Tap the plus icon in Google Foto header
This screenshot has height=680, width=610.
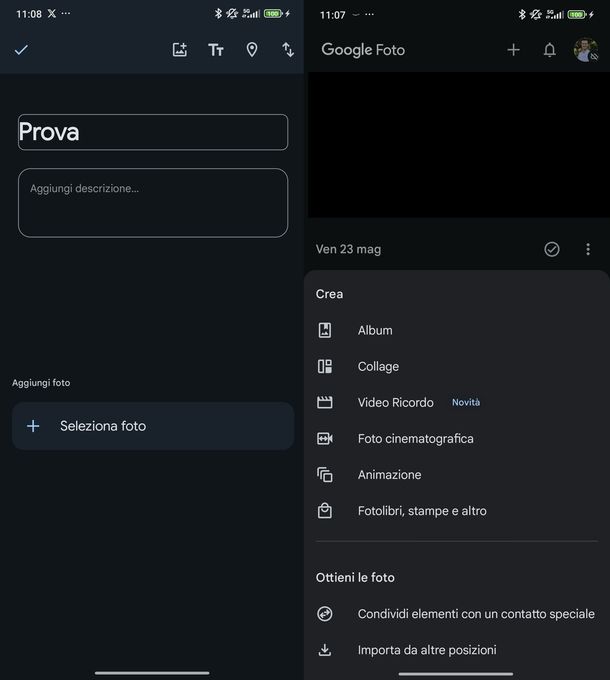(513, 50)
